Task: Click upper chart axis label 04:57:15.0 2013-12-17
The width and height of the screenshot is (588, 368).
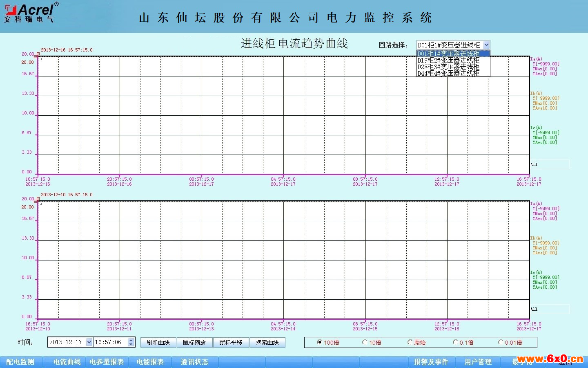Action: [x=283, y=182]
